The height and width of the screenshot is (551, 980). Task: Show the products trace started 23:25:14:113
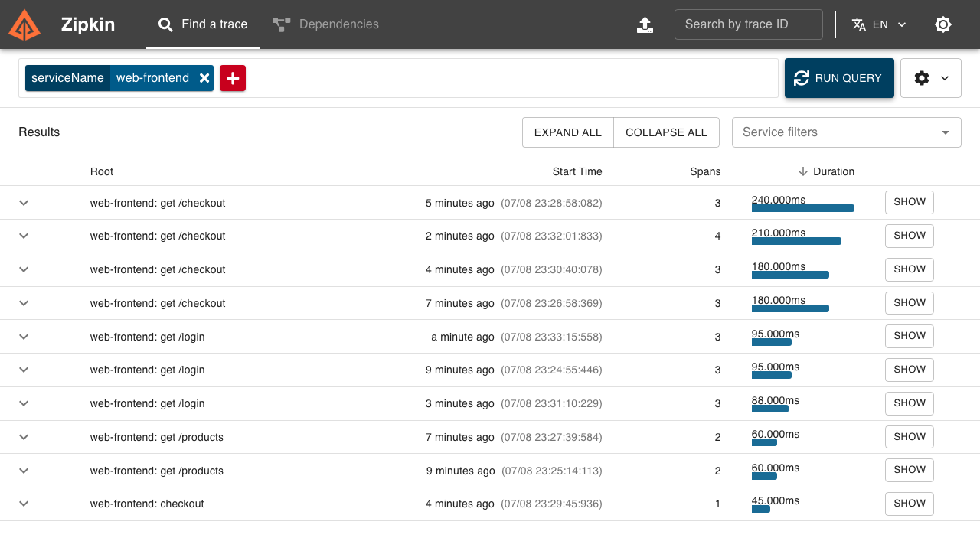[910, 470]
